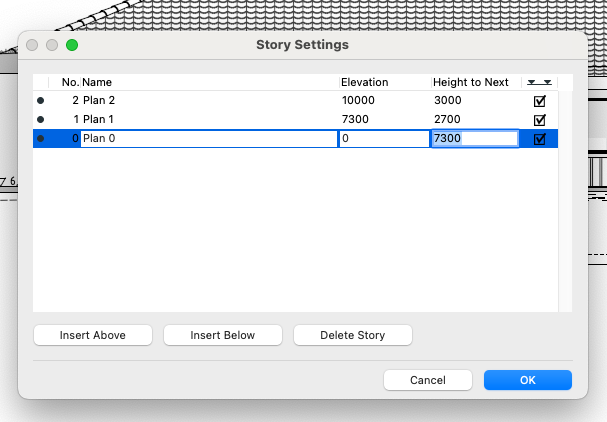This screenshot has width=607, height=422.
Task: Click the bullet marker of the Plan 0 row
Action: (40, 139)
